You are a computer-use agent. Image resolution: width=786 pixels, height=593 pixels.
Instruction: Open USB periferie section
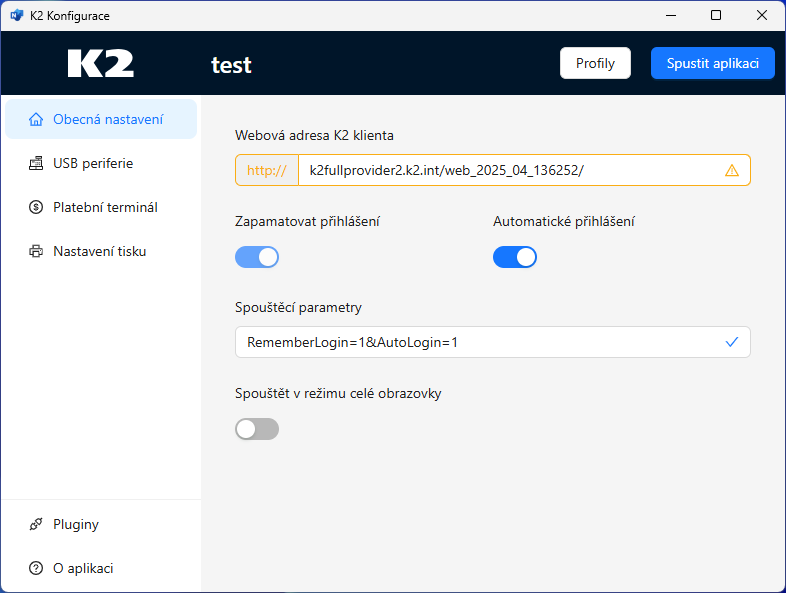[93, 164]
